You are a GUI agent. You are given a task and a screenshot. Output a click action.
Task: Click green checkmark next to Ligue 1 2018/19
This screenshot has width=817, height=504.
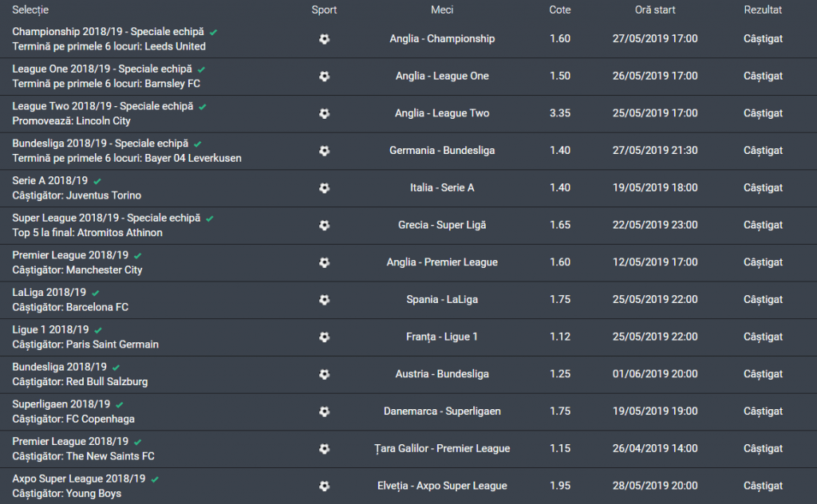(98, 330)
